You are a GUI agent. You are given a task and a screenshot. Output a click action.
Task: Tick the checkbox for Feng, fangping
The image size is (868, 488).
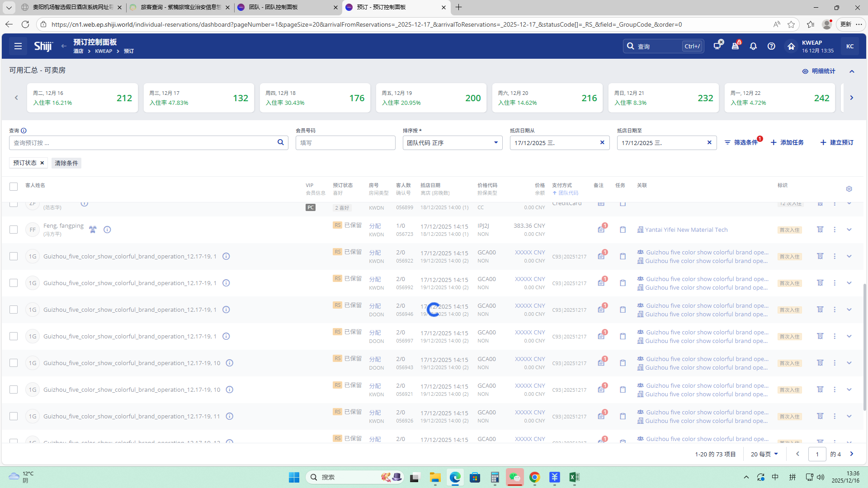pyautogui.click(x=14, y=230)
